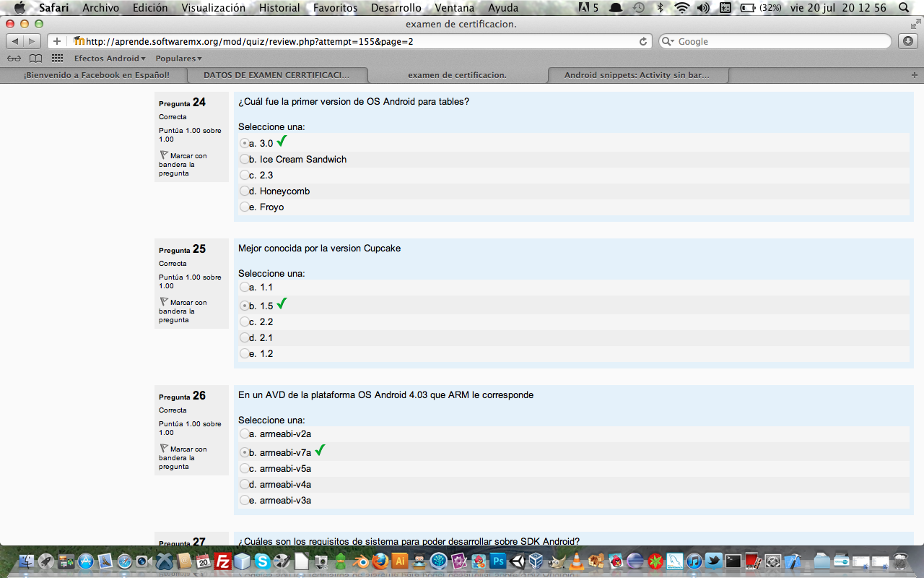Select radio option d. Honeycomb
This screenshot has height=578, width=924.
click(x=244, y=191)
